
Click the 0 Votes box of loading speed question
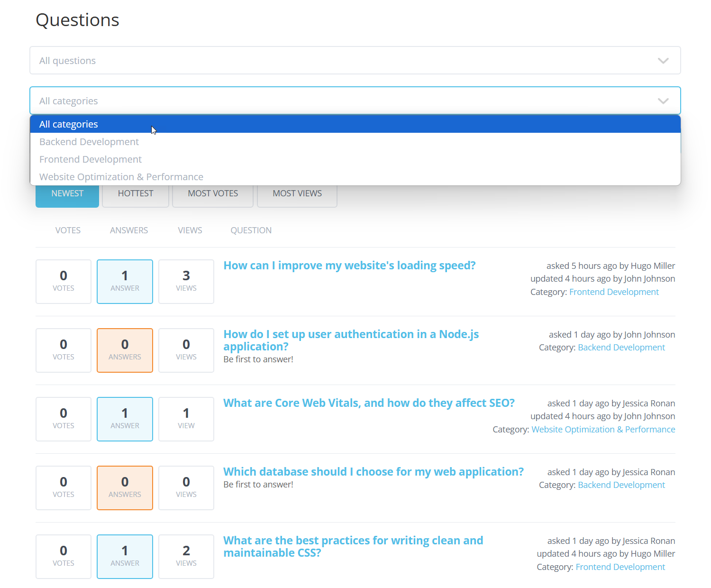(x=64, y=282)
